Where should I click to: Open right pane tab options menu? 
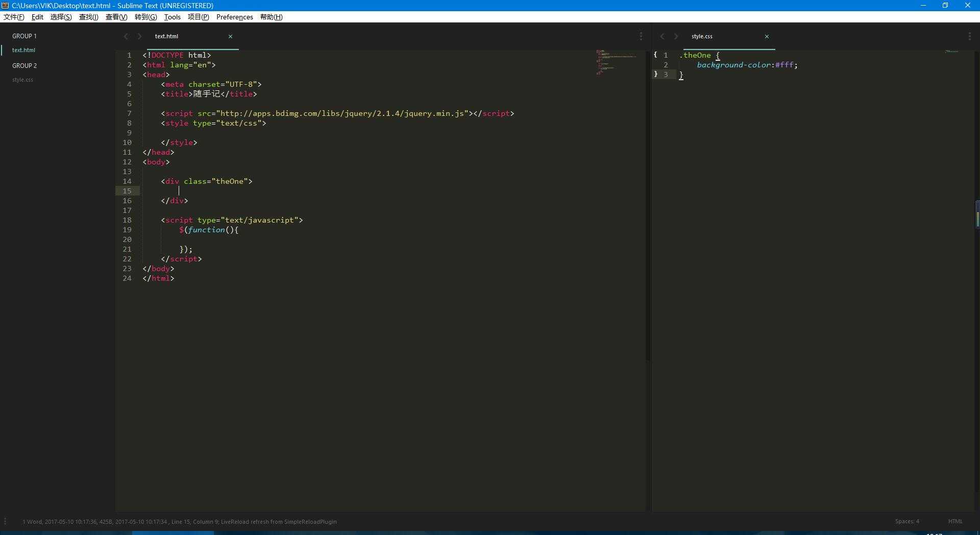point(969,36)
